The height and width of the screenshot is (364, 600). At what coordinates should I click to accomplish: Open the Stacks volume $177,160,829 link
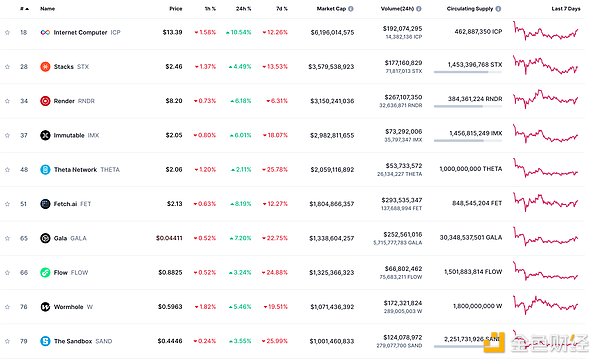tap(403, 62)
